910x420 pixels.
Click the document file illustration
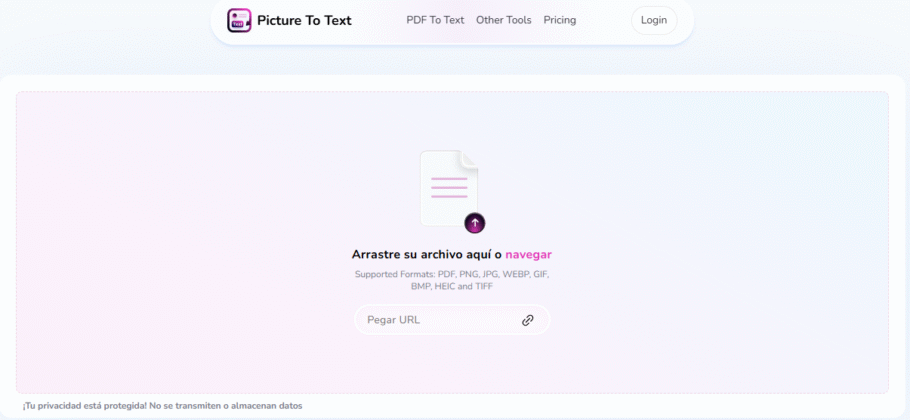tap(448, 187)
